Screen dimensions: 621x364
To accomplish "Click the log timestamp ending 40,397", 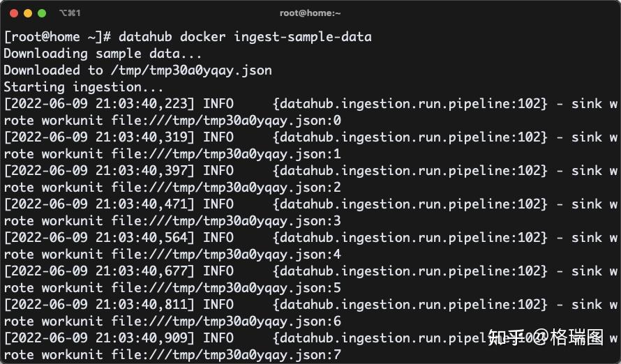I will point(100,171).
